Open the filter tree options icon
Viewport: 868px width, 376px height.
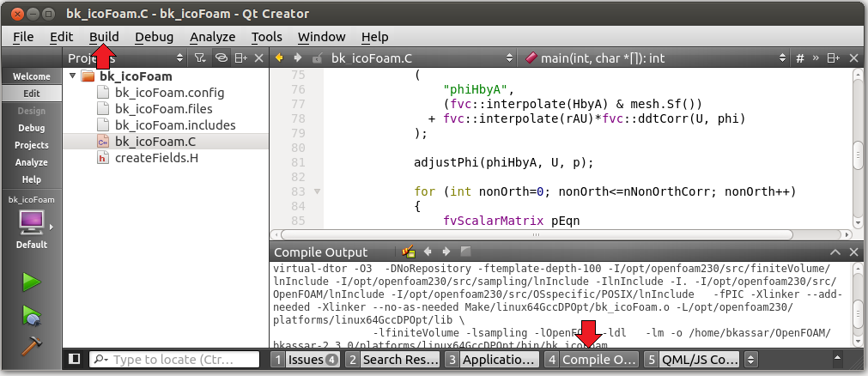click(x=200, y=58)
